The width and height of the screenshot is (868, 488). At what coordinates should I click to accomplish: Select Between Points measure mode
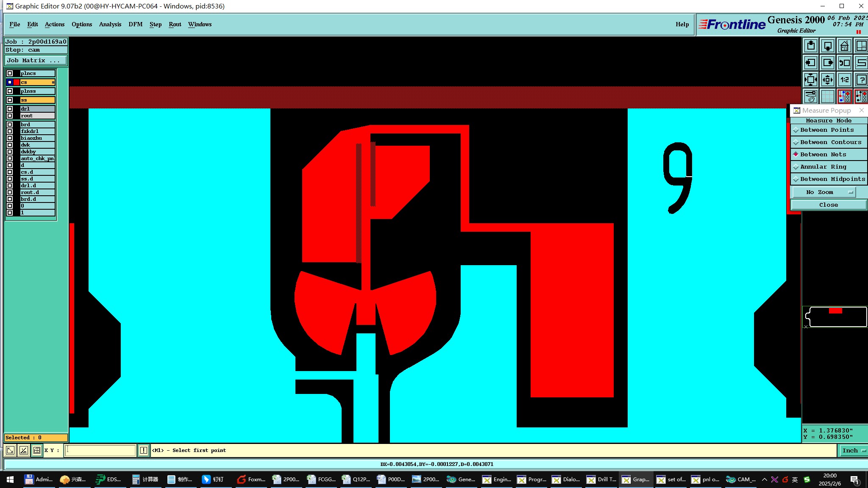pos(826,130)
